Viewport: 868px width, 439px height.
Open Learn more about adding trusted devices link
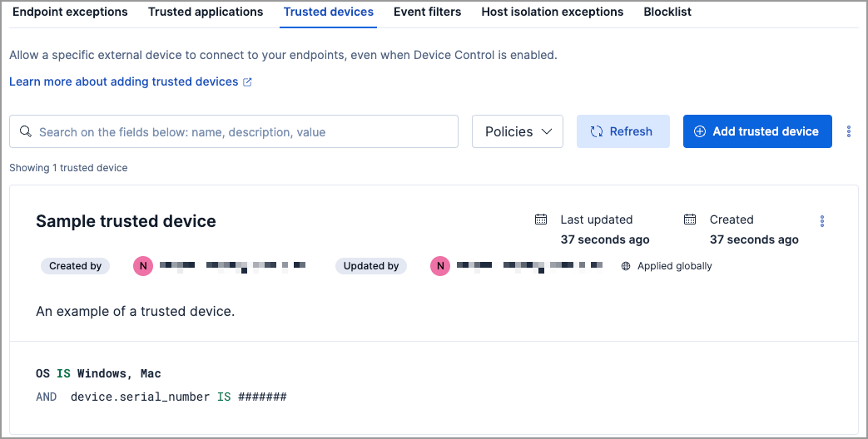tap(124, 81)
